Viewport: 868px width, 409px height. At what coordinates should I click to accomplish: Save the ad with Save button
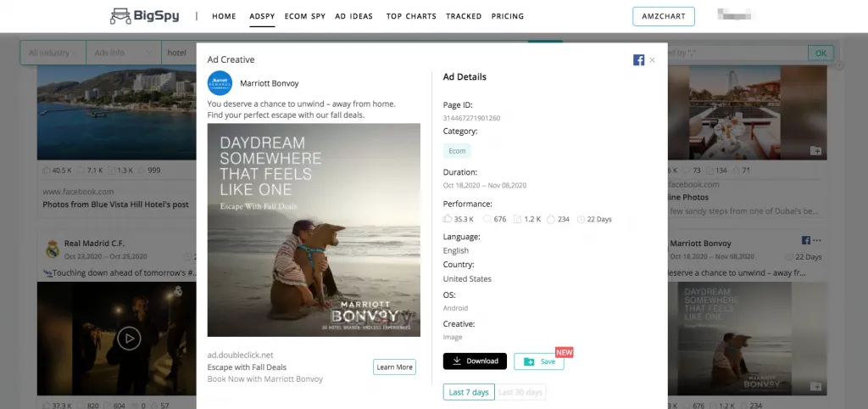pos(539,361)
